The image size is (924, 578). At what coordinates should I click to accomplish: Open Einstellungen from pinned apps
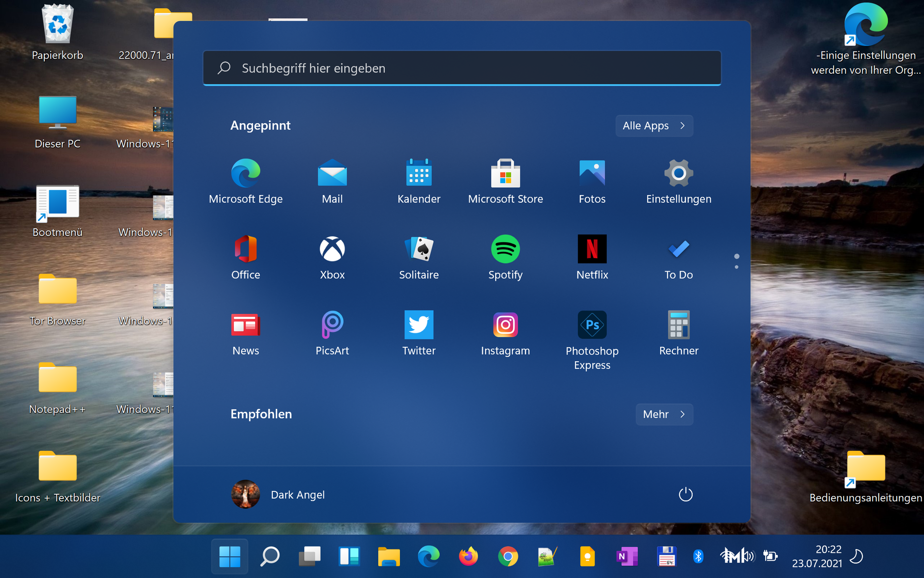[679, 182]
